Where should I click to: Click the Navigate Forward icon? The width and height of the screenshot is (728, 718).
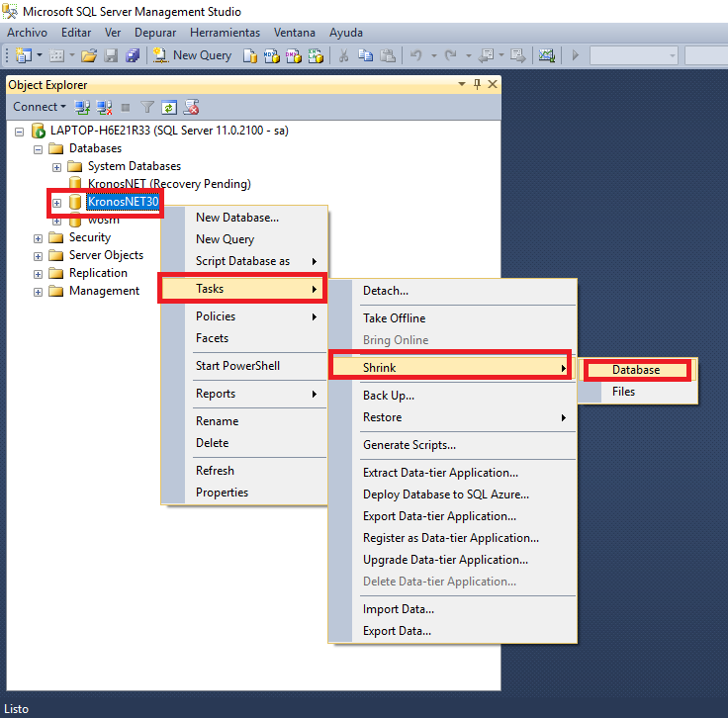pos(517,55)
